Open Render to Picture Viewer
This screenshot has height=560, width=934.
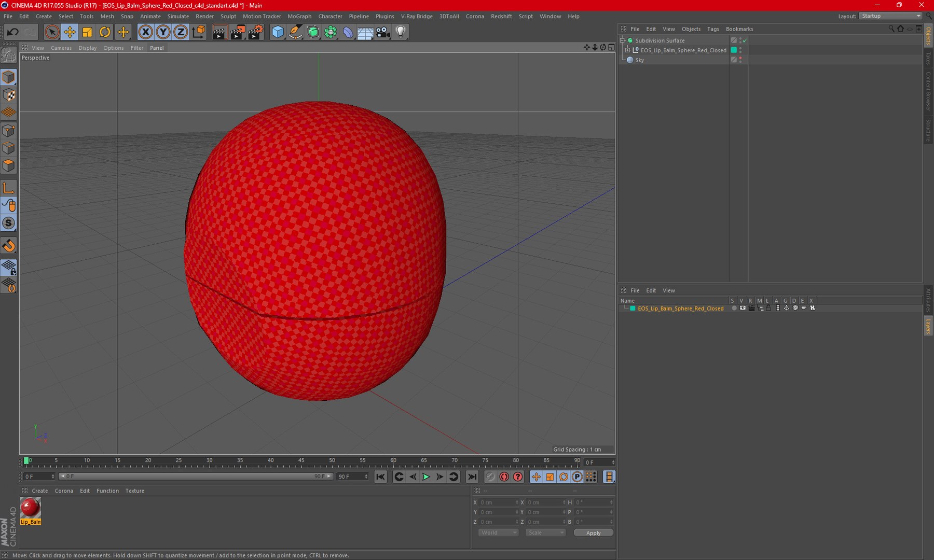pyautogui.click(x=238, y=32)
